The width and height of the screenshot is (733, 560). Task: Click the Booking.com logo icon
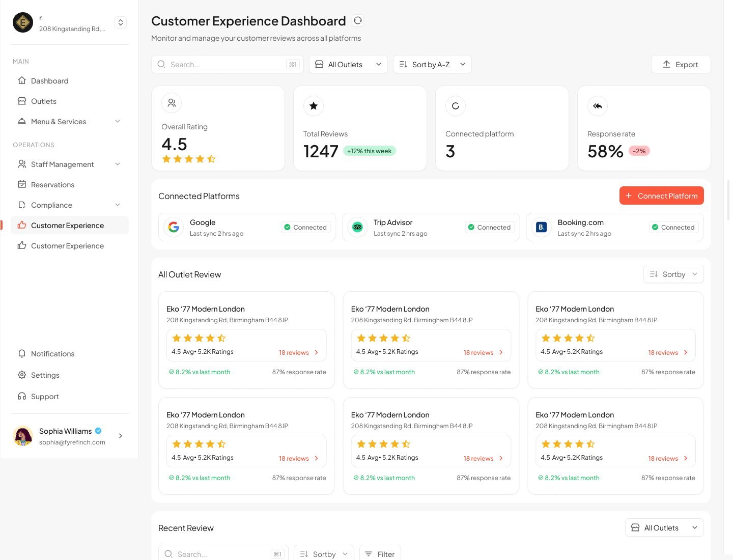(x=541, y=227)
